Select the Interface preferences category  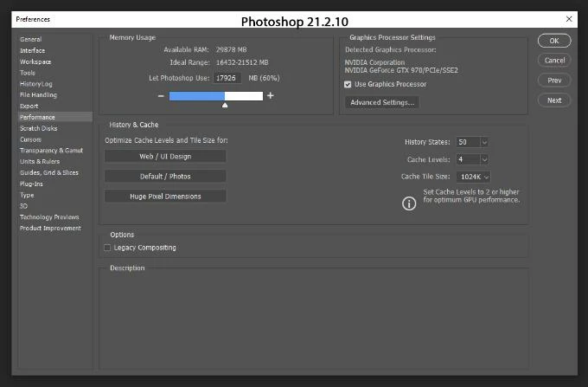pyautogui.click(x=32, y=50)
